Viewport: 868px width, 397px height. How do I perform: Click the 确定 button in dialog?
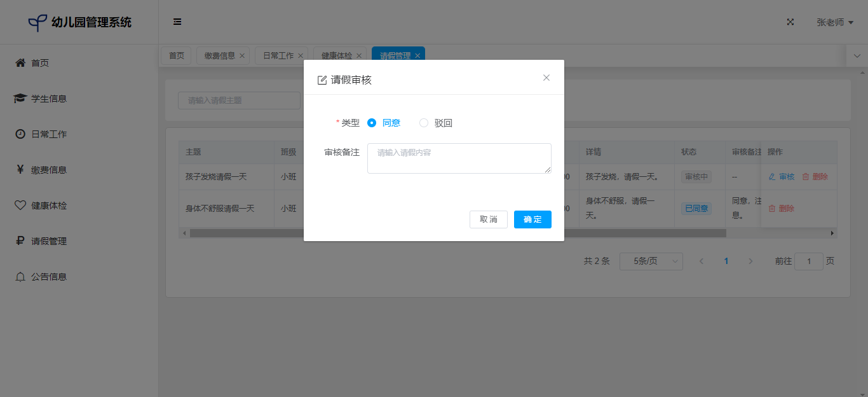click(x=532, y=219)
